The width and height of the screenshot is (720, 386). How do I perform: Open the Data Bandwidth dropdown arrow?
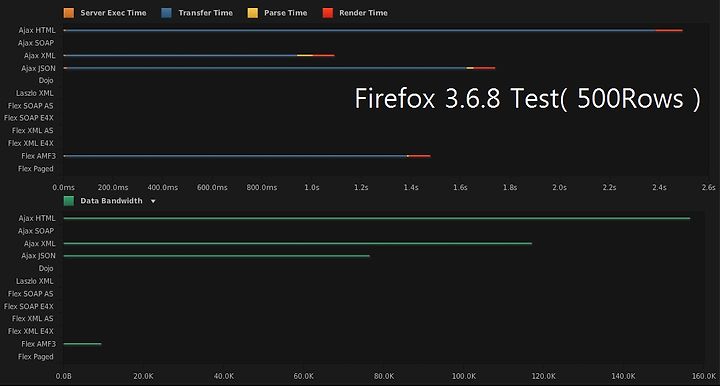pyautogui.click(x=153, y=201)
